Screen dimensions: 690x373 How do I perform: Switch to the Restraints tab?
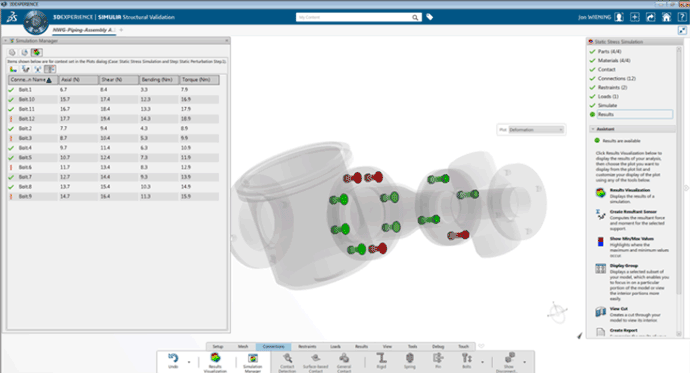tap(307, 347)
